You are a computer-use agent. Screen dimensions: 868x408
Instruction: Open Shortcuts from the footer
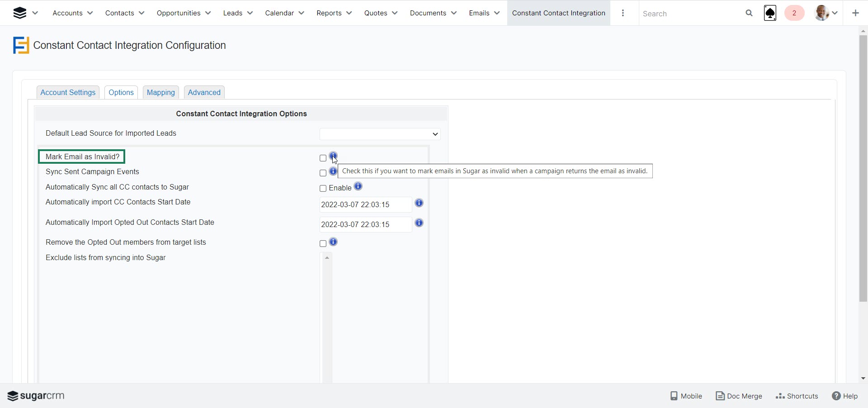point(797,396)
